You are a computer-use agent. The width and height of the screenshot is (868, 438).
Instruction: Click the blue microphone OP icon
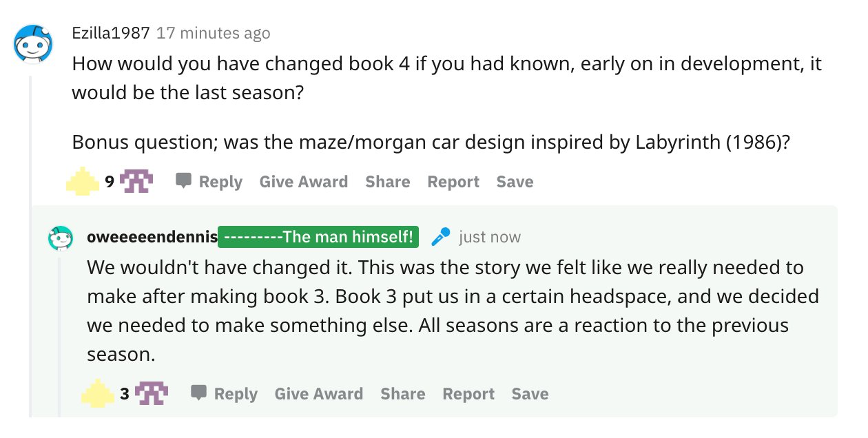tap(440, 238)
